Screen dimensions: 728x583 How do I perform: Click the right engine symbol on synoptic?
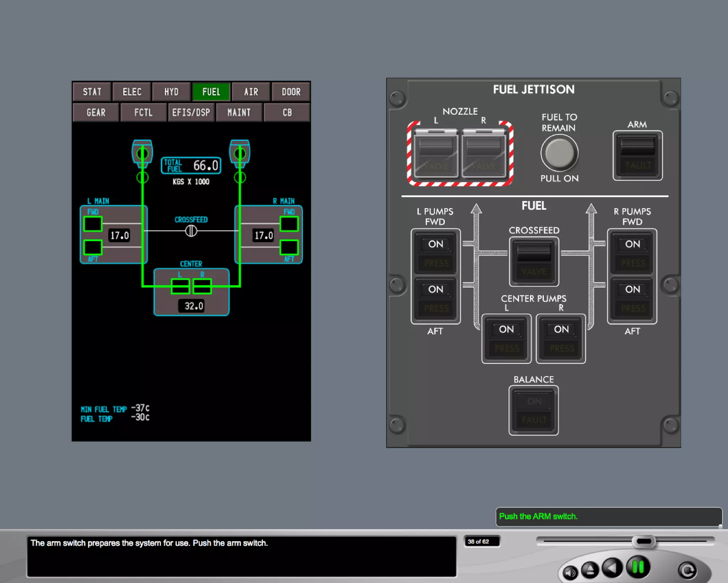pyautogui.click(x=240, y=154)
